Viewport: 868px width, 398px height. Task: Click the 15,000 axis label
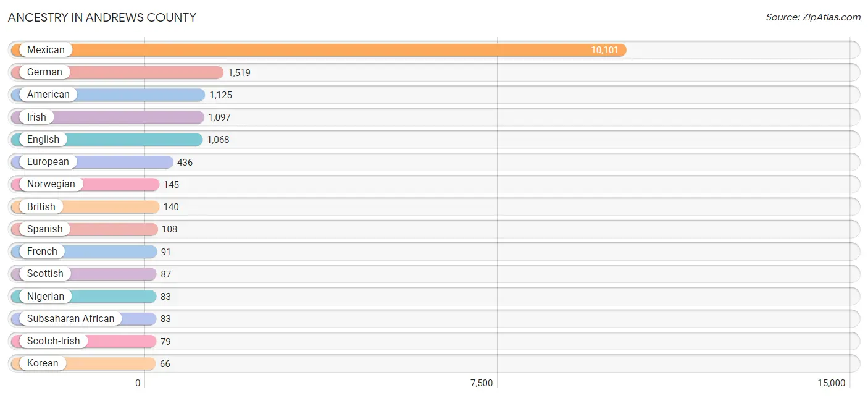tap(832, 383)
